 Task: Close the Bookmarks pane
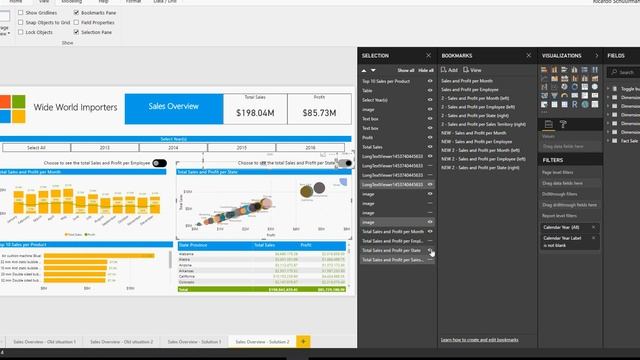(x=529, y=55)
